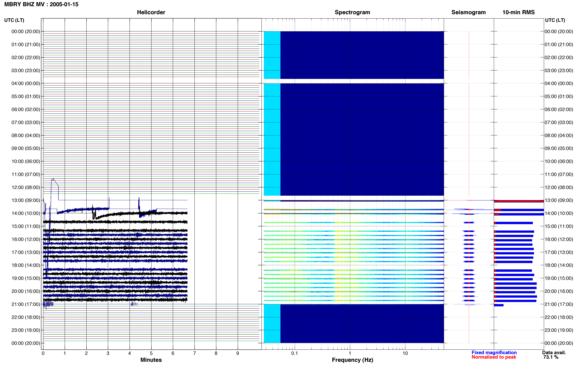Click the plot title MBRY BHZ MV : 2005-01-15

(41, 4)
